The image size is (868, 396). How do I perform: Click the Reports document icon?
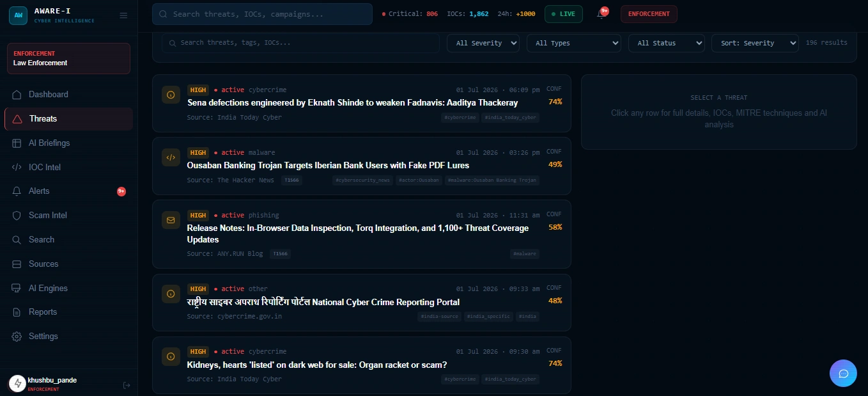pyautogui.click(x=17, y=312)
